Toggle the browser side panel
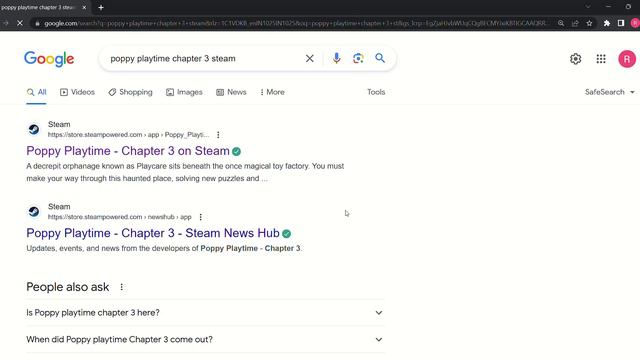Image resolution: width=640 pixels, height=360 pixels. [621, 23]
